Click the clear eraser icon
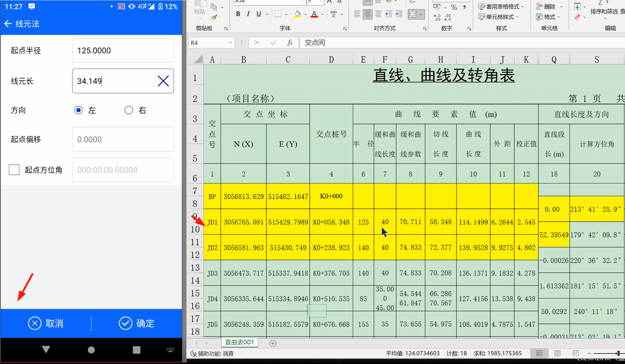 tap(577, 17)
